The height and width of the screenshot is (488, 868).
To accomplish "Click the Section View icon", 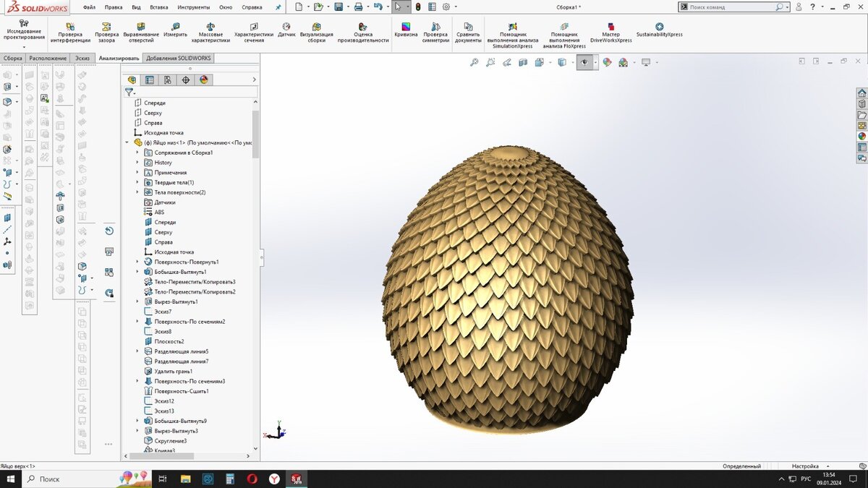I will pyautogui.click(x=523, y=63).
